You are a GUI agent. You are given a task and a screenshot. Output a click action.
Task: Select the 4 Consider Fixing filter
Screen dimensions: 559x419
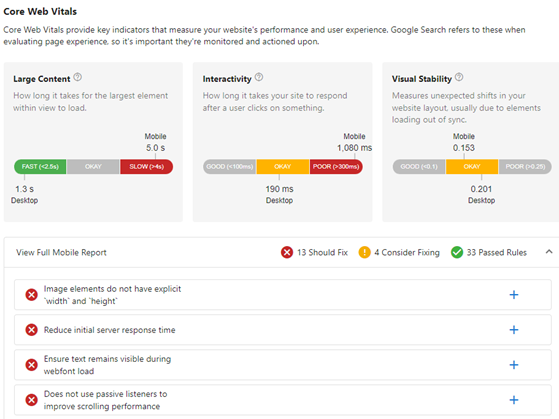[x=407, y=252]
